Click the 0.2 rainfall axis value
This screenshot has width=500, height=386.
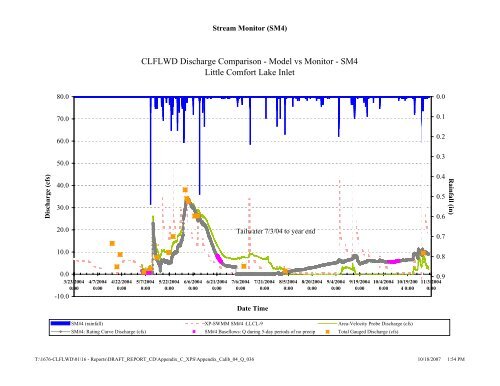pos(440,137)
